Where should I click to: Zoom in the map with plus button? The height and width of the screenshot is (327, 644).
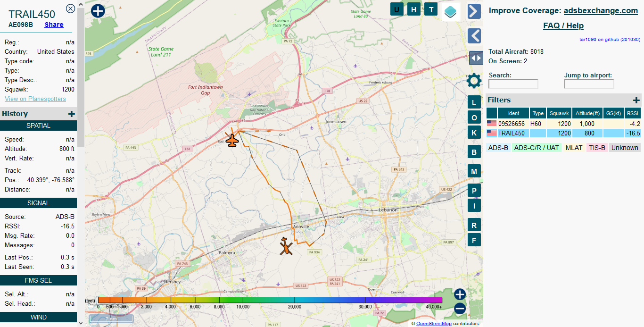click(x=460, y=294)
